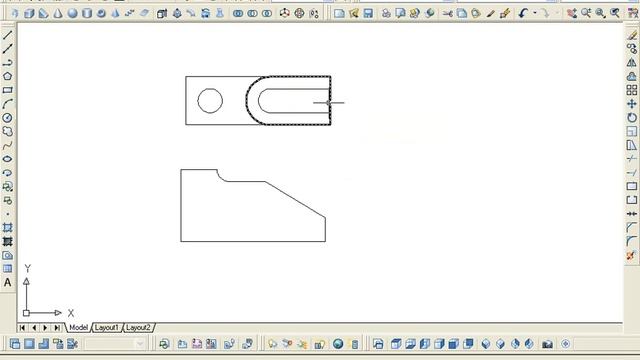Undo the last action
The width and height of the screenshot is (640, 360).
click(523, 13)
